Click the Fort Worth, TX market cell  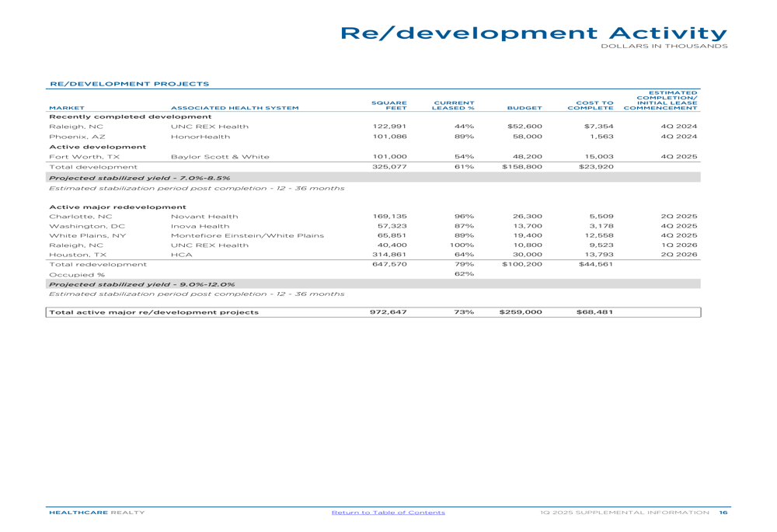(84, 157)
